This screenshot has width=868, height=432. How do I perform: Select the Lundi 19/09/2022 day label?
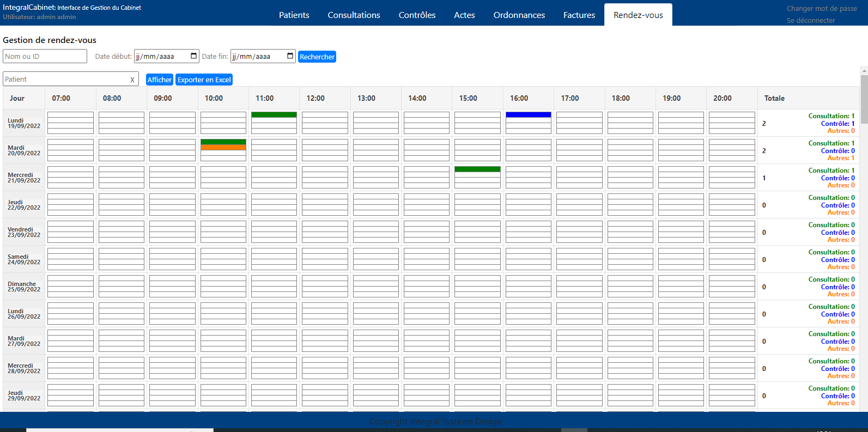(x=24, y=123)
